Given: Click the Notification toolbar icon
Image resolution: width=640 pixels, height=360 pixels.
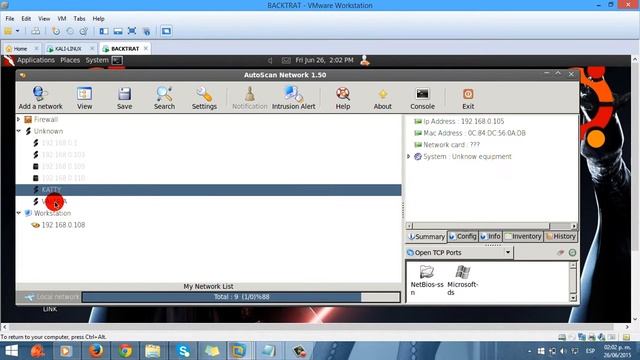Looking at the screenshot, I should pos(249,98).
